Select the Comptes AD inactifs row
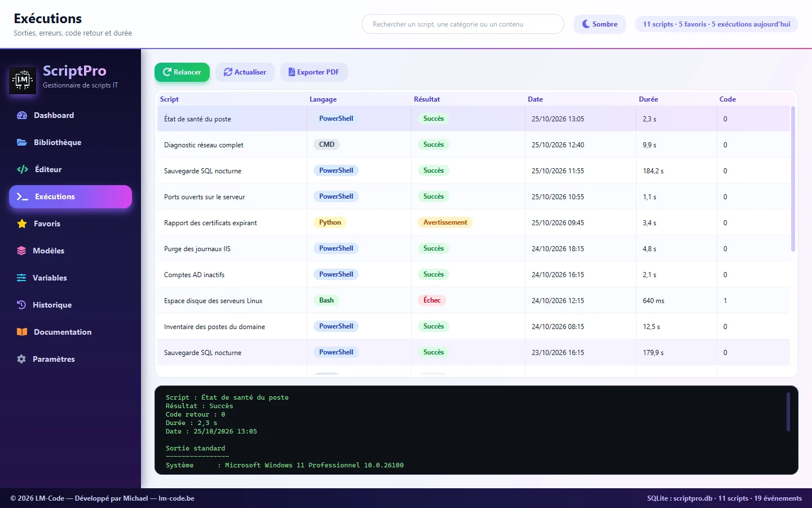Viewport: 812px width, 508px height. coord(474,275)
